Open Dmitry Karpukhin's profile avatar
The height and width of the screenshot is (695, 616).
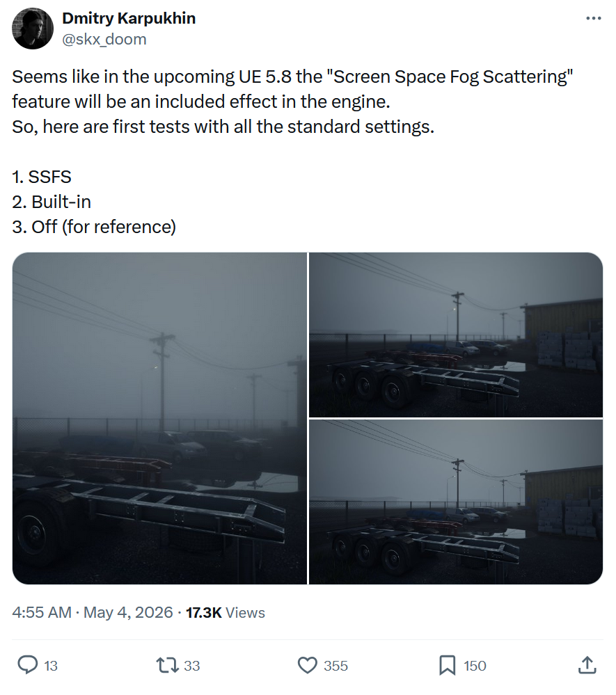click(33, 29)
